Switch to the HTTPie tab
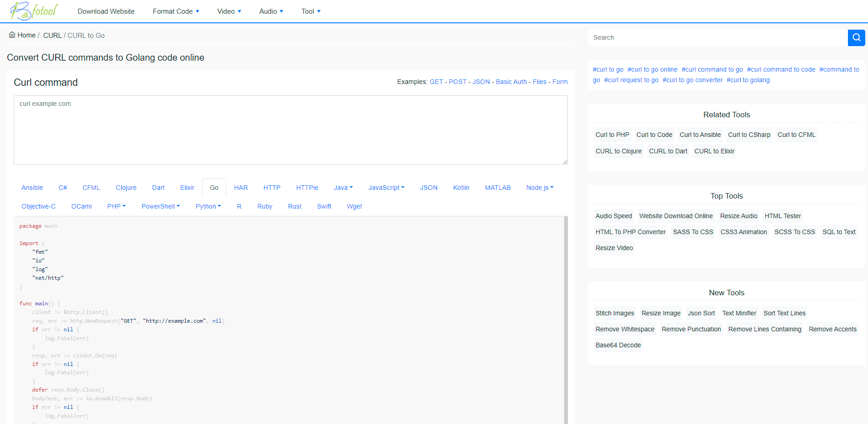The image size is (868, 424). point(307,188)
